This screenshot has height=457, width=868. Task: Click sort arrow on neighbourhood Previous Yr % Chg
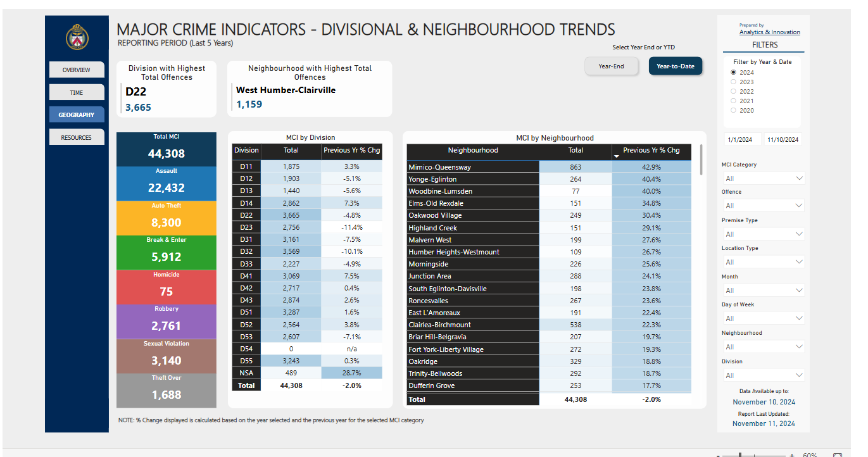pos(617,155)
